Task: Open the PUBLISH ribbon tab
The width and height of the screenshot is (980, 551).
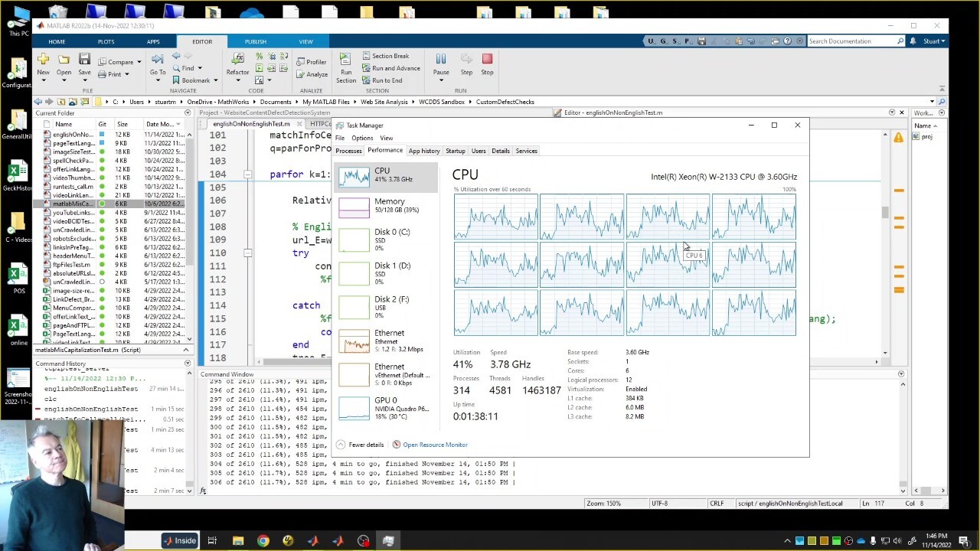Action: click(255, 41)
